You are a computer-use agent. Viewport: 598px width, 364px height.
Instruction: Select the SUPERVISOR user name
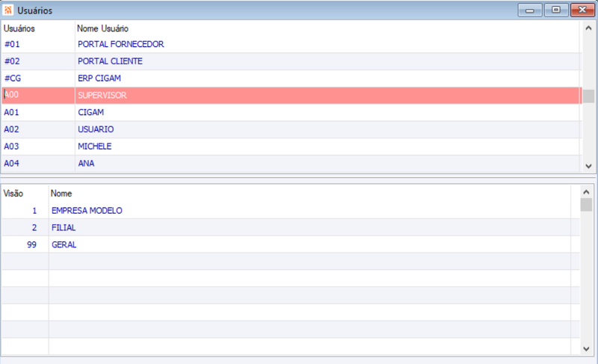102,95
